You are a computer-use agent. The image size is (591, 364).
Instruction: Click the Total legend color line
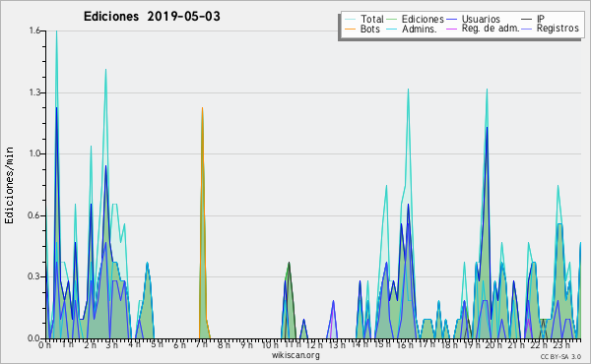350,20
